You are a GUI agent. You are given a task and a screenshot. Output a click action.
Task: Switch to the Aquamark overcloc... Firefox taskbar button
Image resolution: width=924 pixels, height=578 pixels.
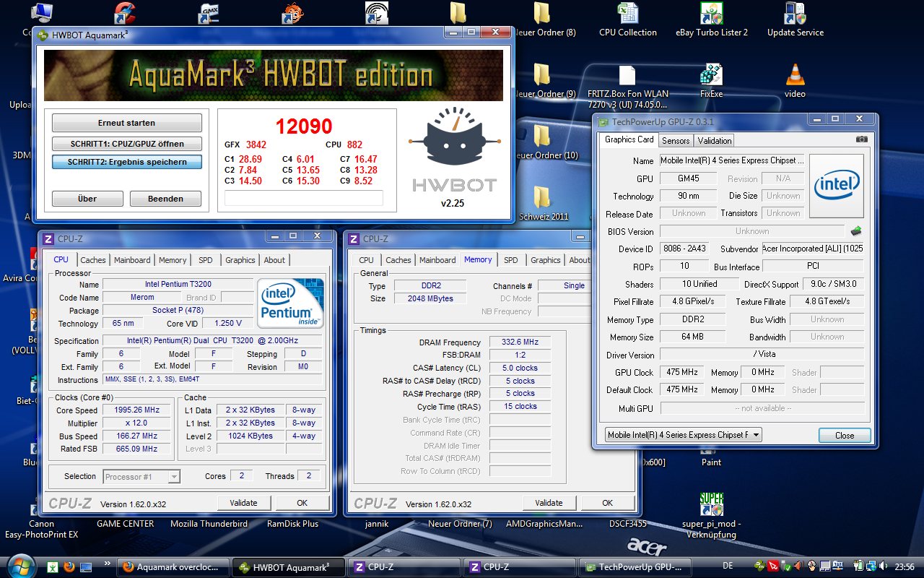point(173,567)
